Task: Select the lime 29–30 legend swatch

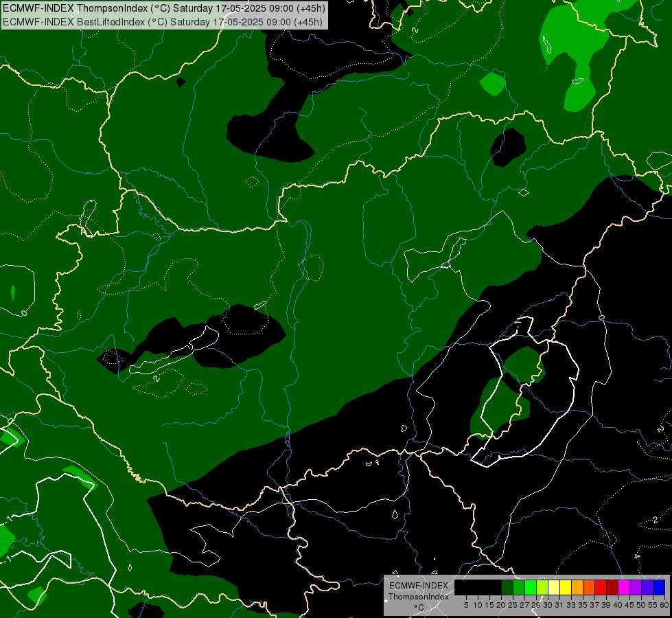Action: coord(542,587)
